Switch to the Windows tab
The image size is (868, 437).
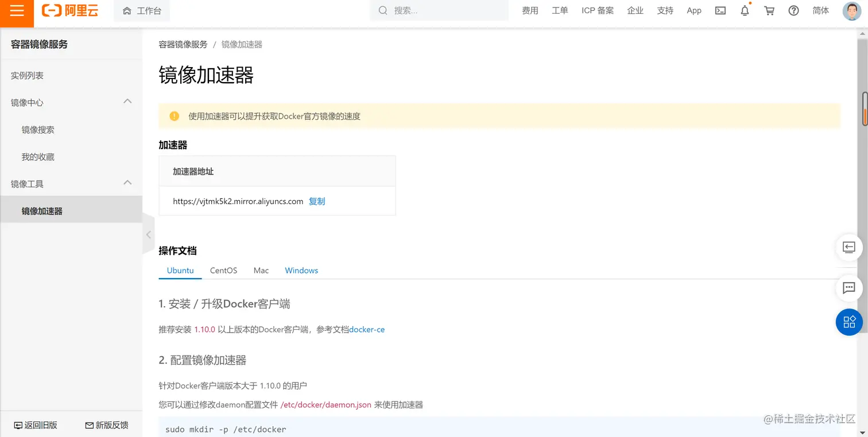pos(301,270)
